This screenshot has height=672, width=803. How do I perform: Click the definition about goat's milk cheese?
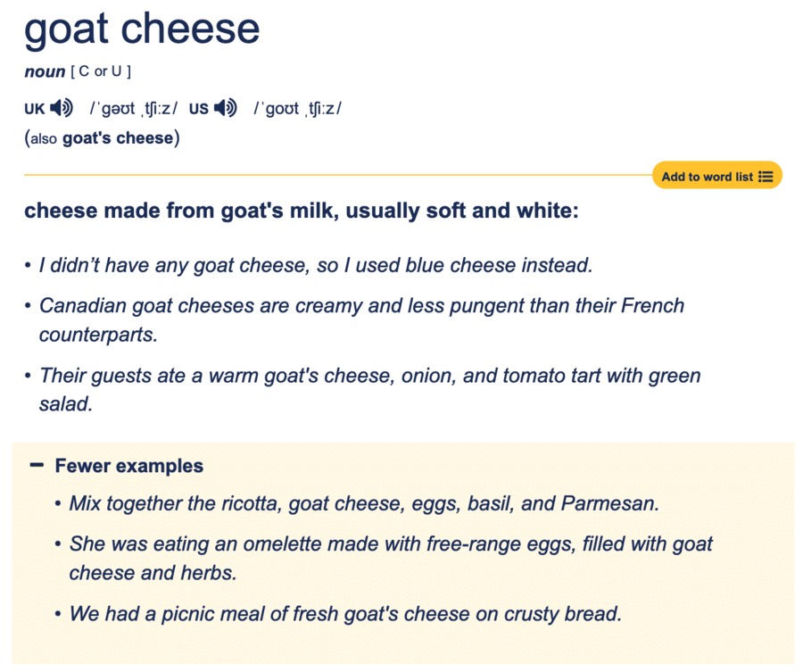[x=302, y=211]
